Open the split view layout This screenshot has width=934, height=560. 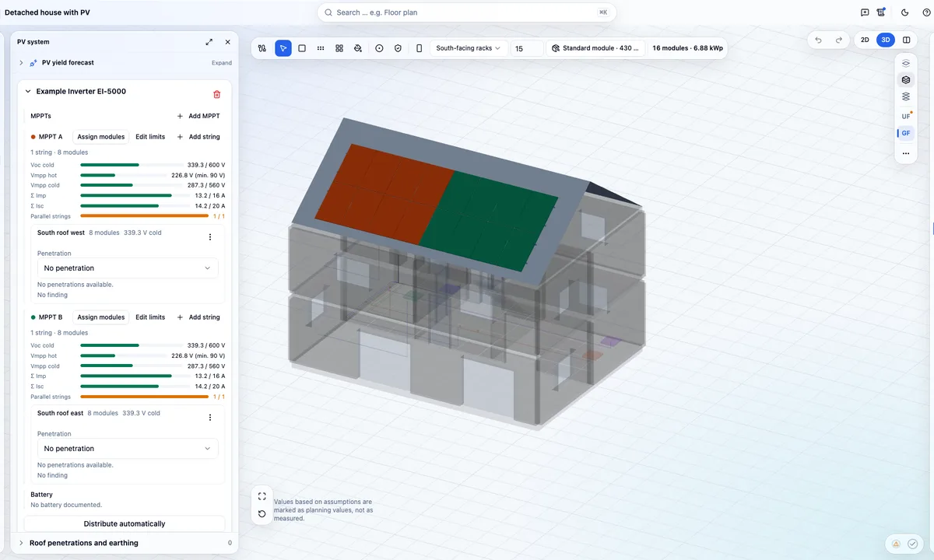pyautogui.click(x=906, y=40)
